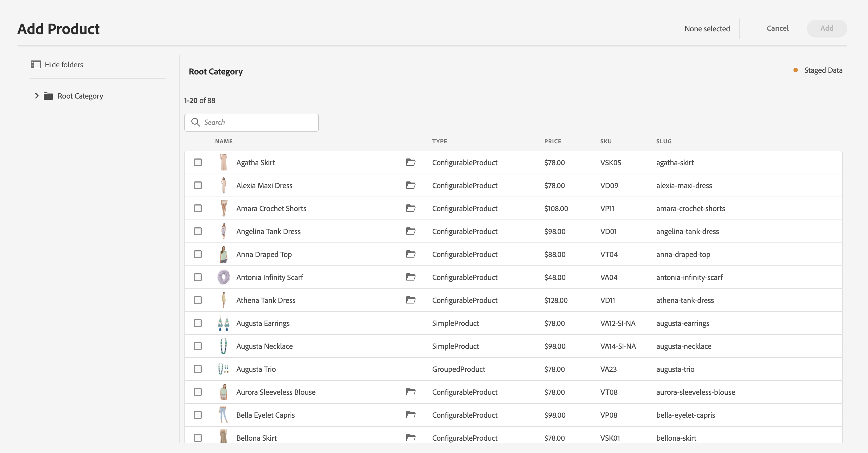Check the Alexia Maxi Dress checkbox

click(x=198, y=185)
